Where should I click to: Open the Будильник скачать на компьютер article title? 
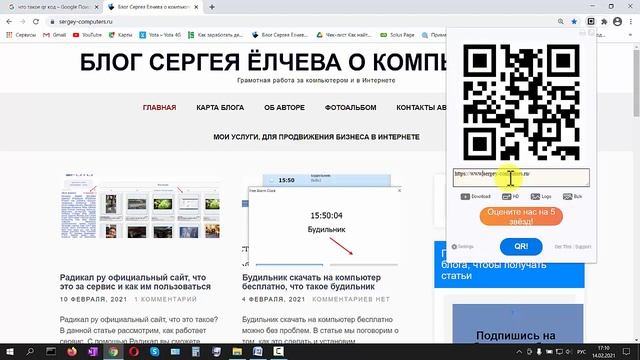[x=311, y=282]
